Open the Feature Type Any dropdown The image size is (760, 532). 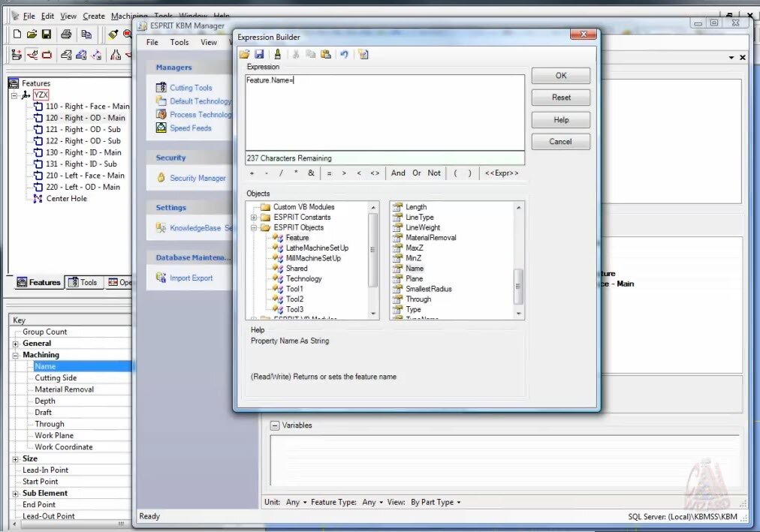(x=372, y=502)
